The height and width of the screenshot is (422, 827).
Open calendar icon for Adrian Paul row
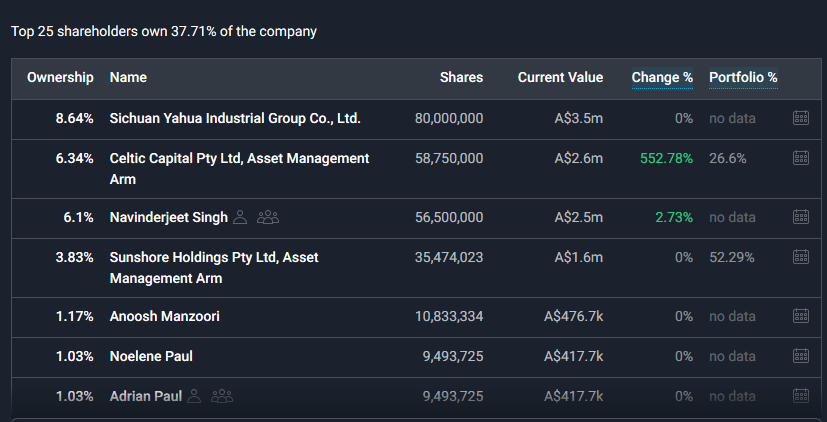pyautogui.click(x=801, y=396)
